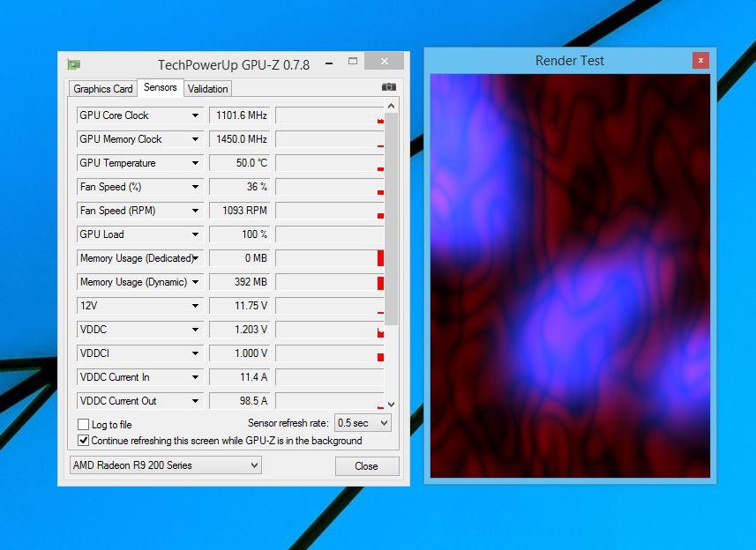This screenshot has height=550, width=756.
Task: Open the VDDCI sensor dropdown
Action: click(x=195, y=353)
